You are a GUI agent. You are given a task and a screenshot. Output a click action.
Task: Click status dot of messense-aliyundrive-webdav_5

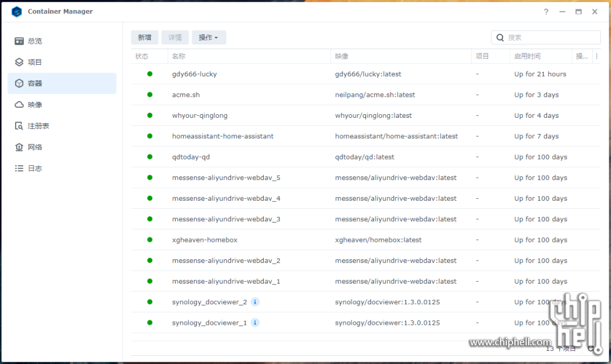coord(150,177)
